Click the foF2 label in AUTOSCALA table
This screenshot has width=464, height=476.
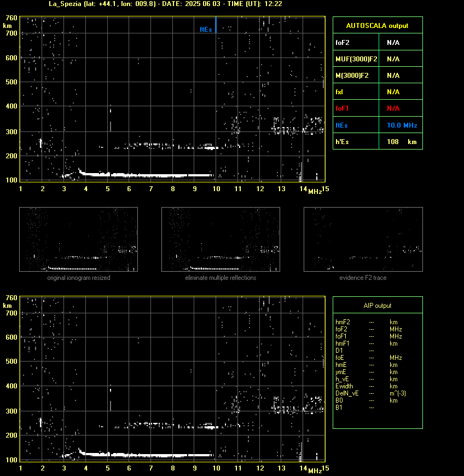click(343, 43)
